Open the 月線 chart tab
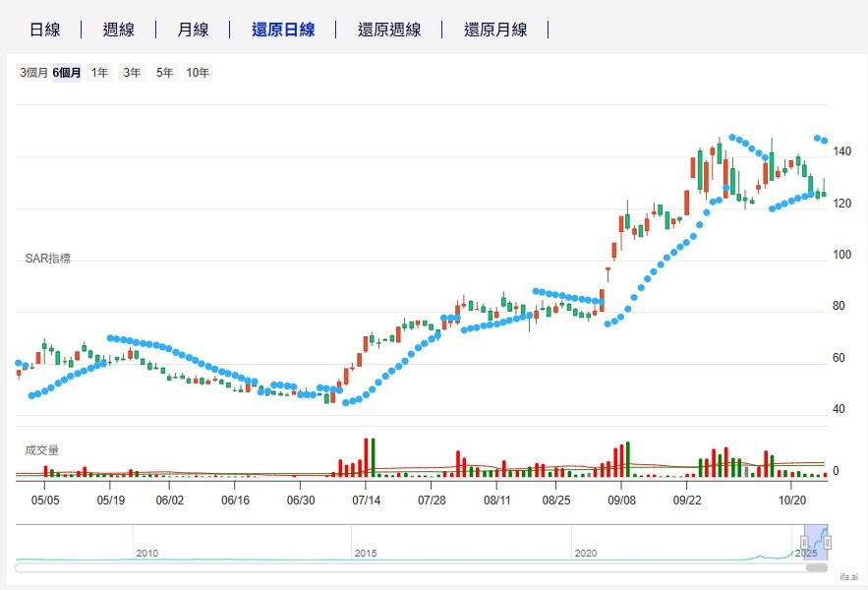 click(x=193, y=29)
